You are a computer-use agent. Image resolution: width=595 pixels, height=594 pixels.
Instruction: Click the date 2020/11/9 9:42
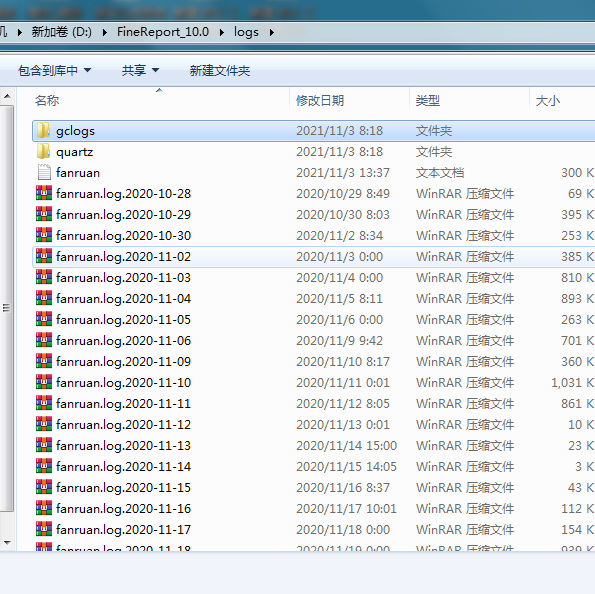tap(339, 340)
